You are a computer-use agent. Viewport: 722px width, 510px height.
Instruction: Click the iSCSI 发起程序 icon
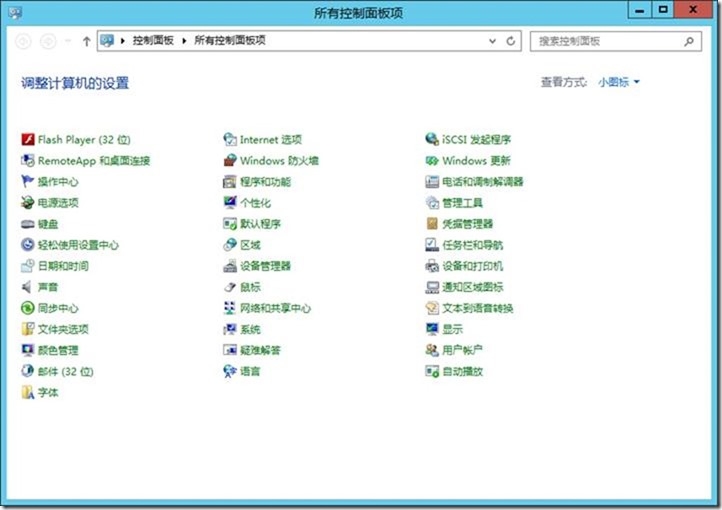click(432, 139)
